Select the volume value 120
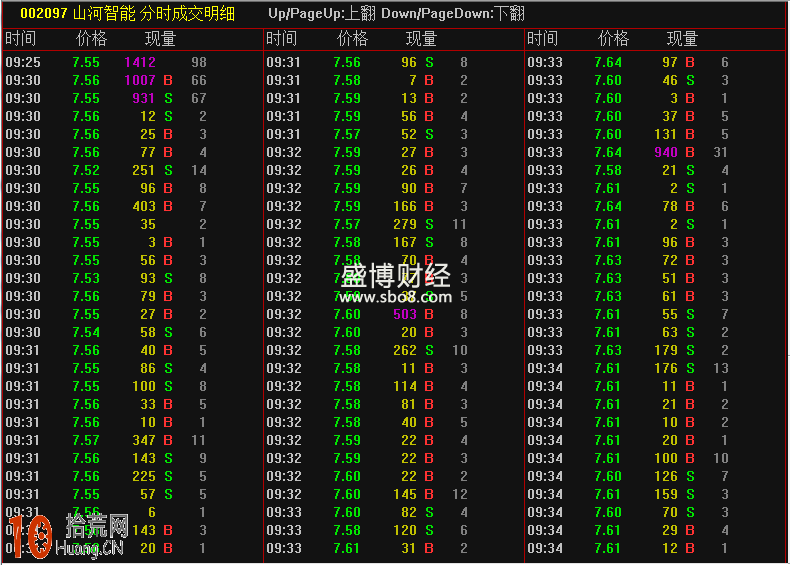The width and height of the screenshot is (790, 565). 405,530
